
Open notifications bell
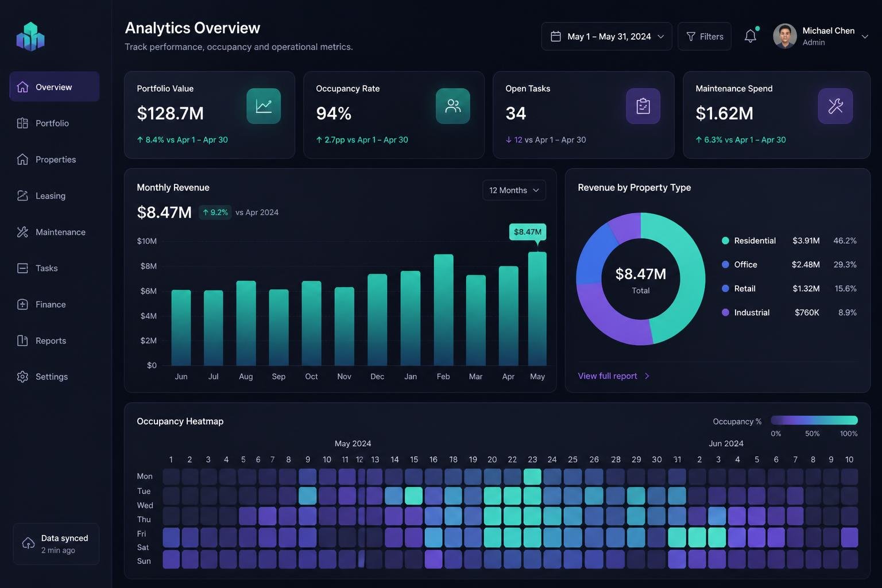751,36
